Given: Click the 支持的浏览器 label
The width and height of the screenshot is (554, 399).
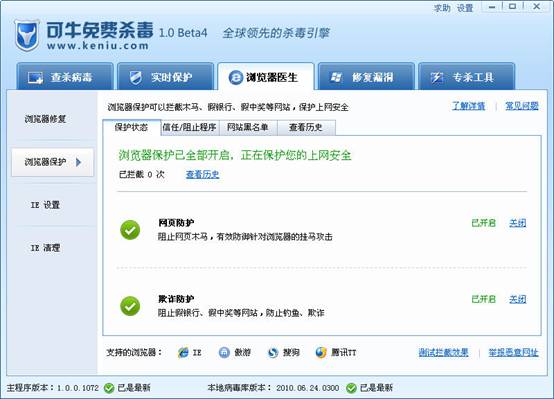Looking at the screenshot, I should coord(134,352).
